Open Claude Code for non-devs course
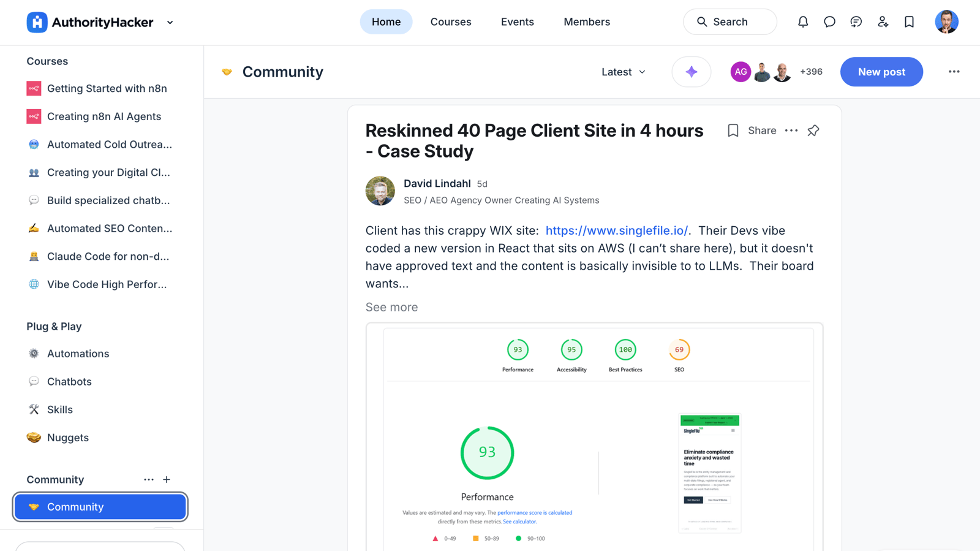Viewport: 980px width, 551px height. (100, 256)
